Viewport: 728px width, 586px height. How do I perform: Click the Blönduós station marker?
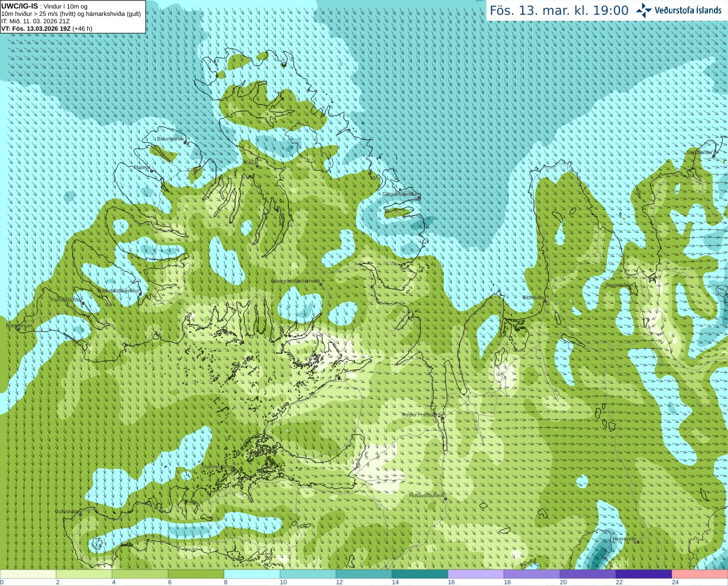pos(545,302)
